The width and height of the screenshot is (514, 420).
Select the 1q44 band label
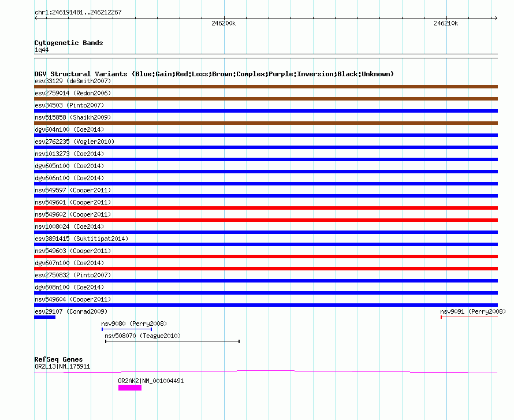click(x=42, y=50)
